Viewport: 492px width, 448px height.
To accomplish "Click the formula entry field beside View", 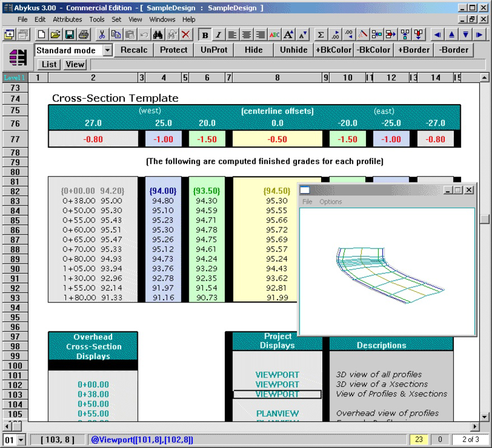I will (287, 64).
